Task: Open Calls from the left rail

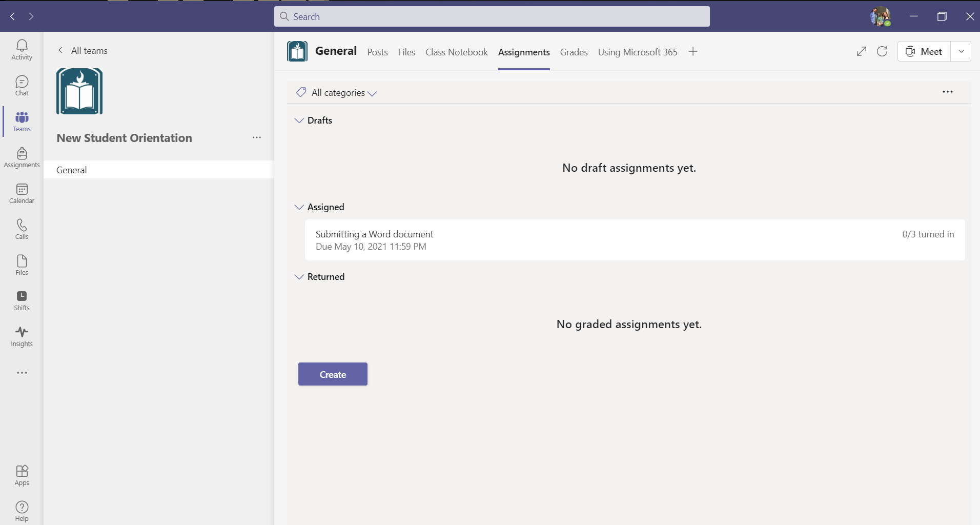Action: tap(22, 229)
